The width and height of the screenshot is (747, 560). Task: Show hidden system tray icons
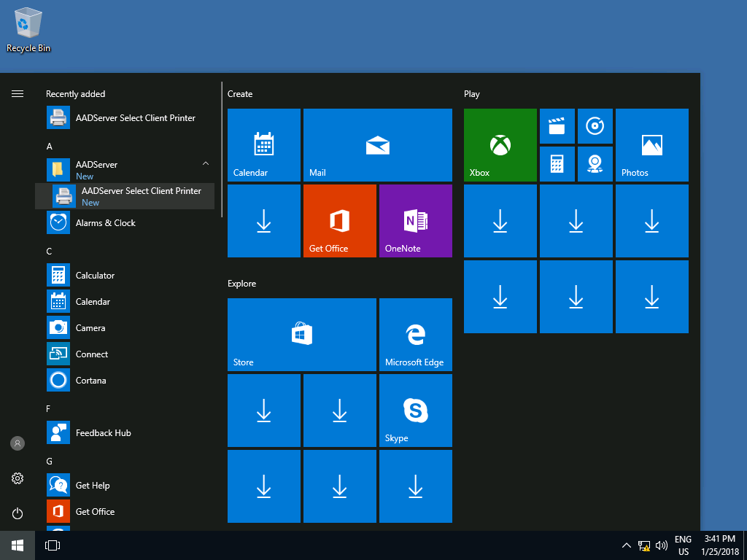[x=626, y=545]
